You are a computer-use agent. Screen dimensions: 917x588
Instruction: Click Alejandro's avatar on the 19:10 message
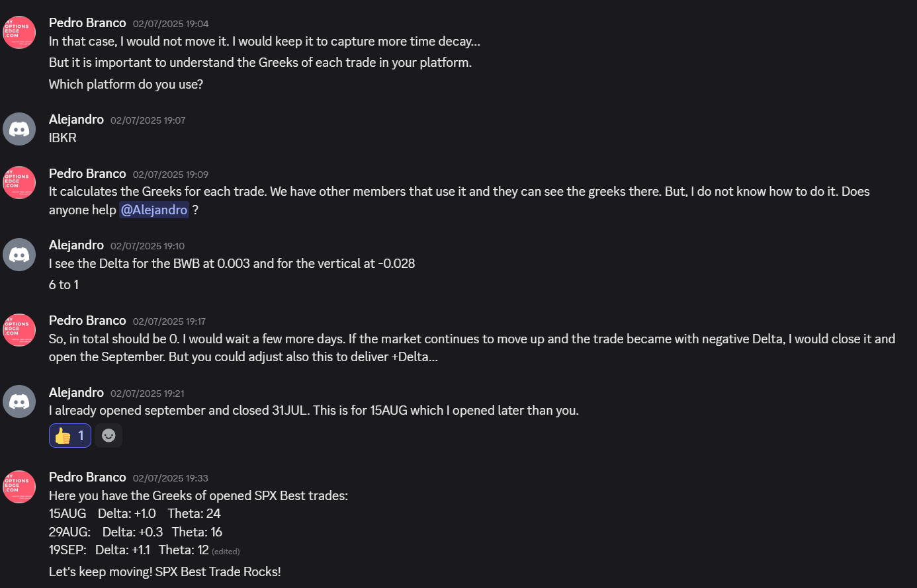tap(19, 255)
